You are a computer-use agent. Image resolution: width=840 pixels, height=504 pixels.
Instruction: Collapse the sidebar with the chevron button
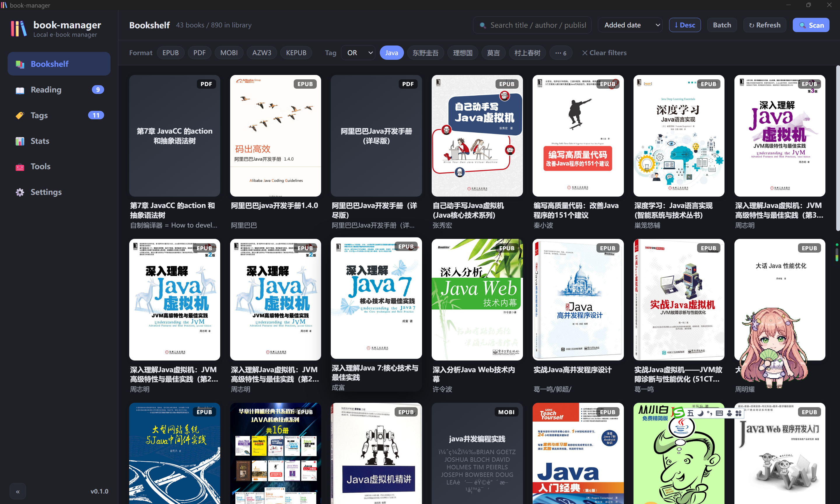pyautogui.click(x=18, y=491)
